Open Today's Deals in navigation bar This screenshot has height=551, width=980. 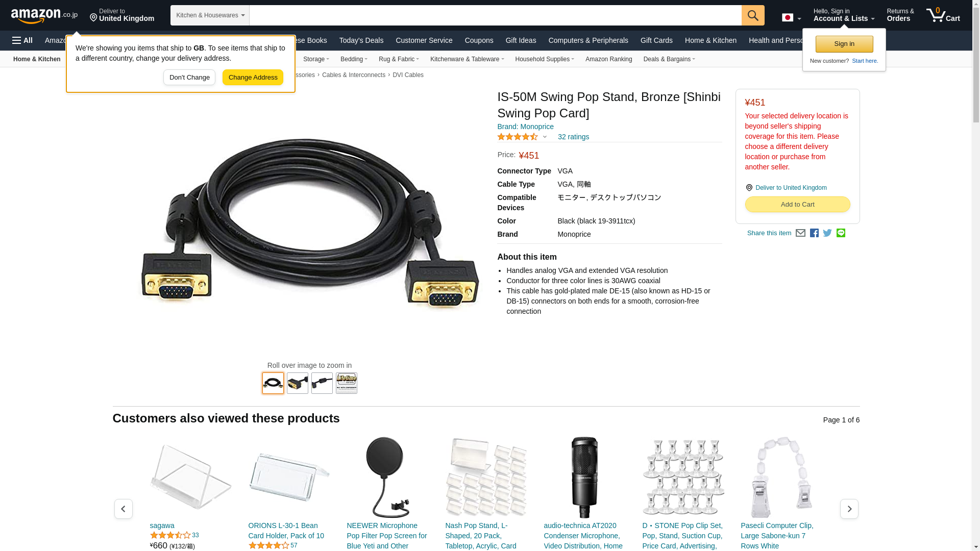361,40
